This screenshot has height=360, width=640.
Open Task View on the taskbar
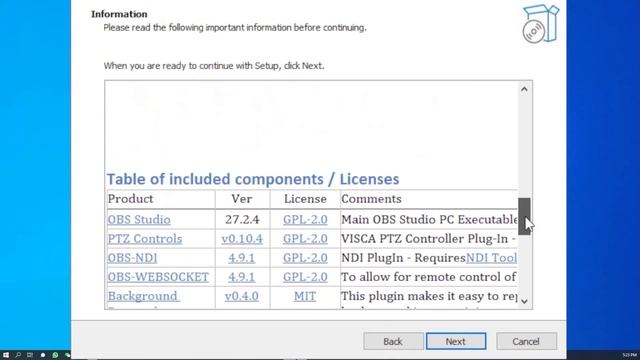(30, 355)
